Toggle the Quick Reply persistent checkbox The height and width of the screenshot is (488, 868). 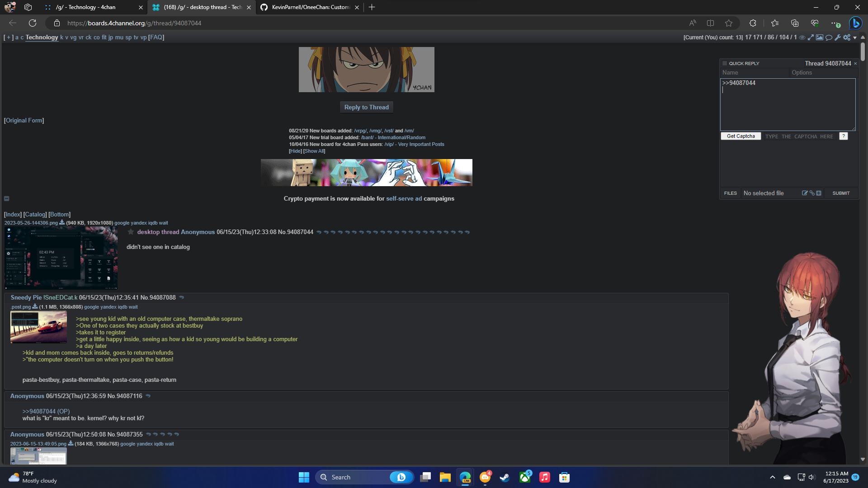click(x=725, y=63)
